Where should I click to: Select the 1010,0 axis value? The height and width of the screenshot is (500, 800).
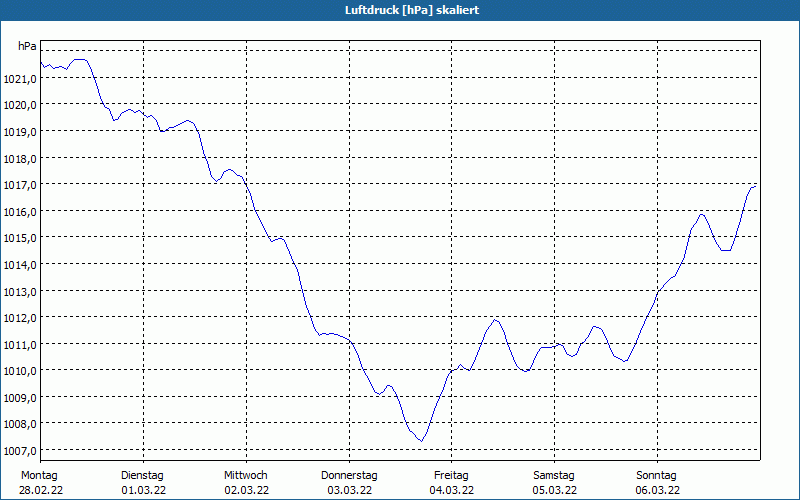tap(20, 371)
